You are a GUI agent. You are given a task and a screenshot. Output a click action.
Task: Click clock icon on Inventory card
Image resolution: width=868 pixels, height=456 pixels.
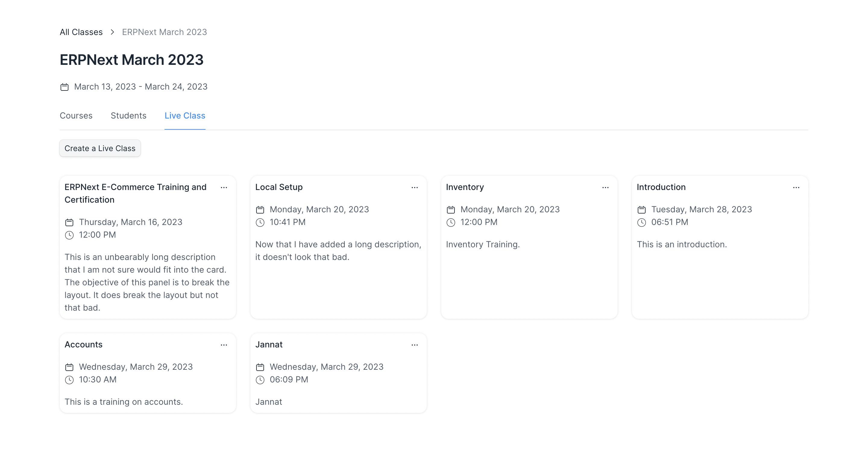tap(451, 223)
